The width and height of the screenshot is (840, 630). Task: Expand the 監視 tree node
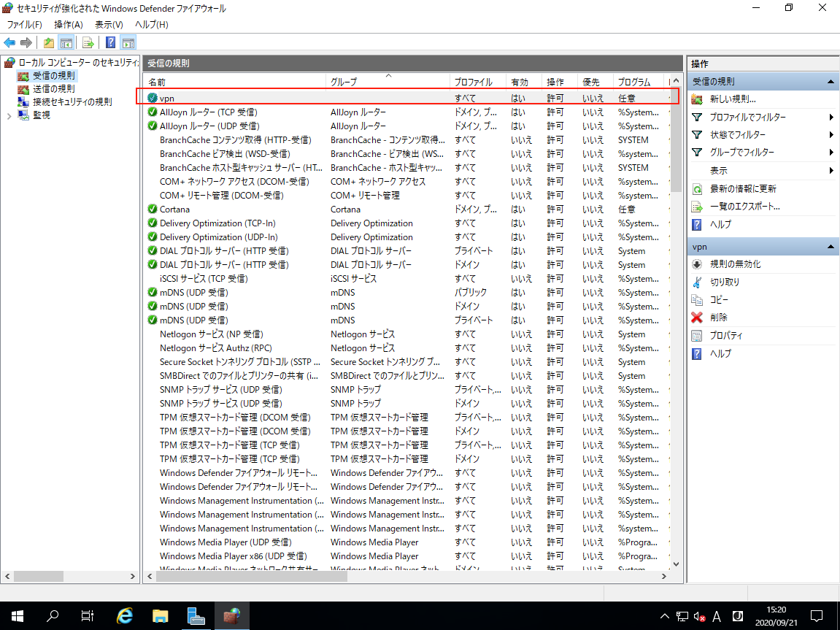point(9,115)
